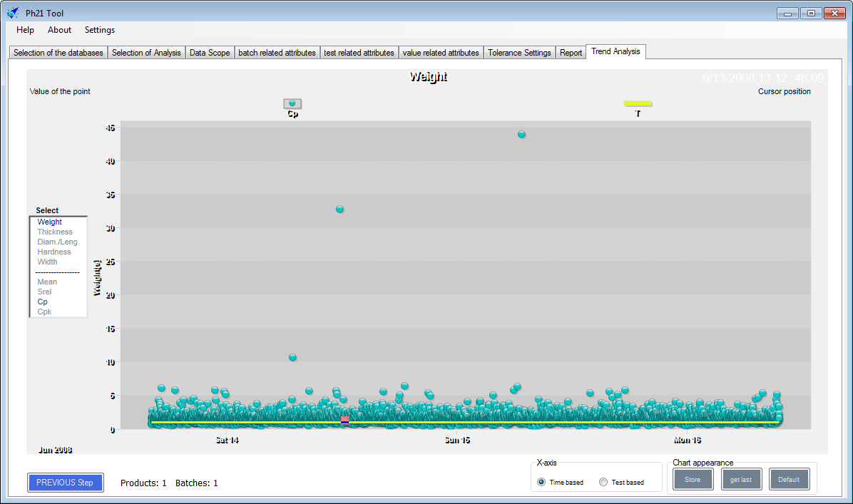
Task: Select Time based X-axis option
Action: click(x=542, y=482)
